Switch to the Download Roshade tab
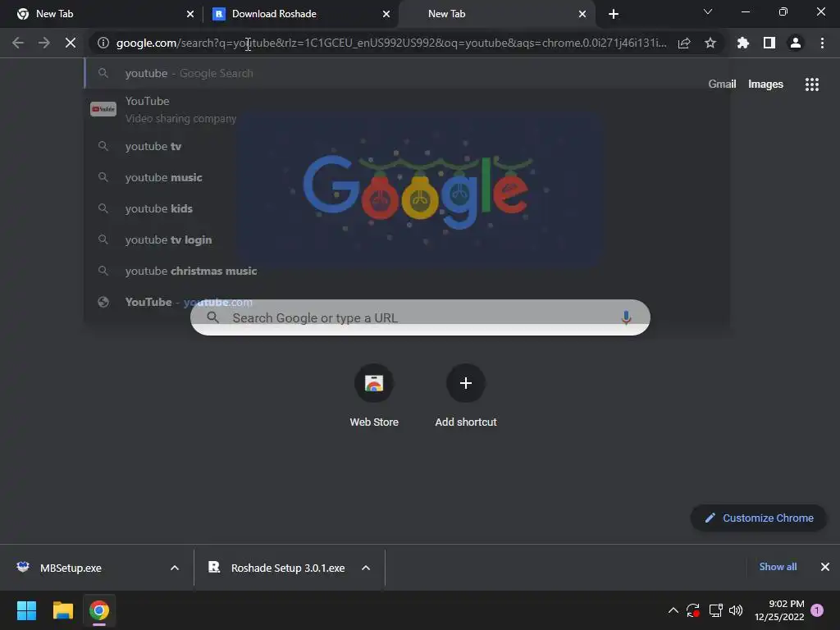 click(x=300, y=14)
